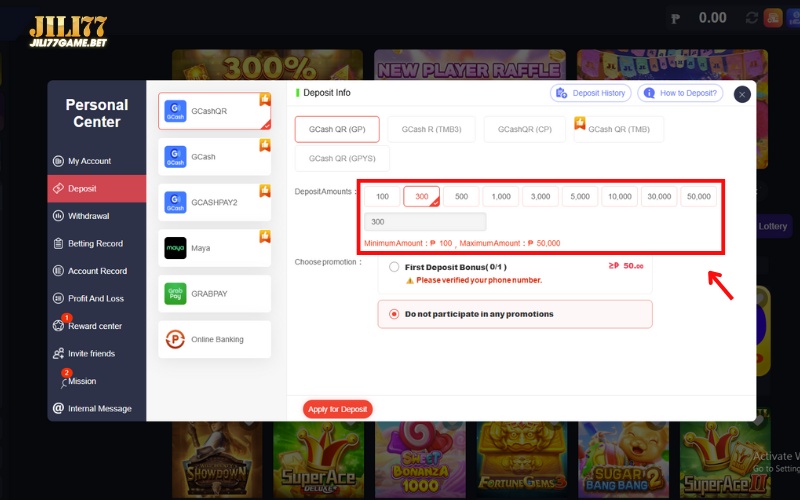800x500 pixels.
Task: Click the GCashQR payment logo
Action: (175, 111)
